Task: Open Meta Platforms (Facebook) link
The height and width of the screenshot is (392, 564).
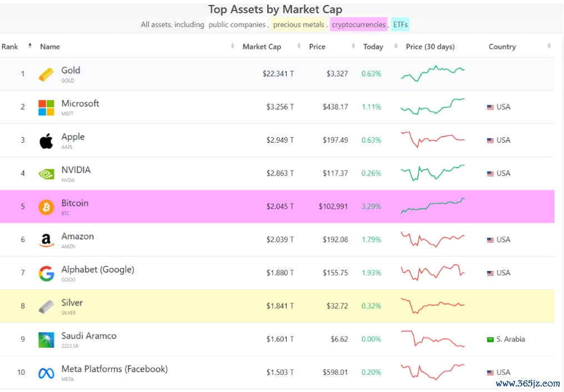Action: pos(114,369)
